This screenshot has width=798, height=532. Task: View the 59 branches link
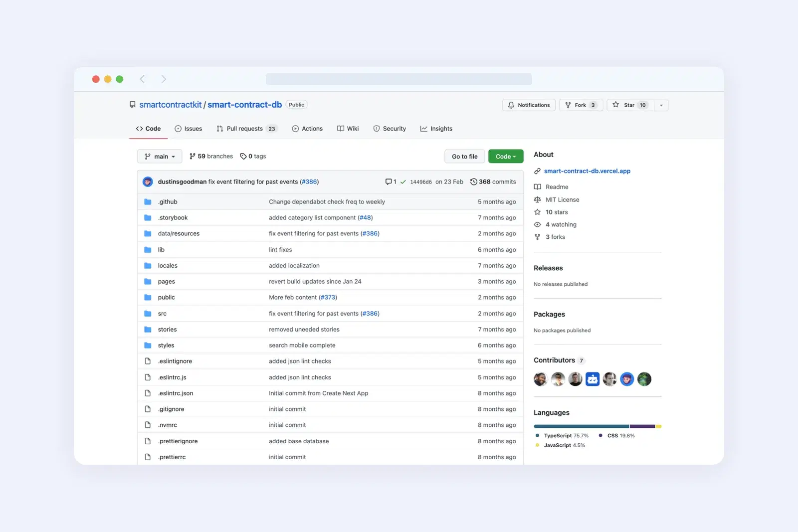(211, 157)
